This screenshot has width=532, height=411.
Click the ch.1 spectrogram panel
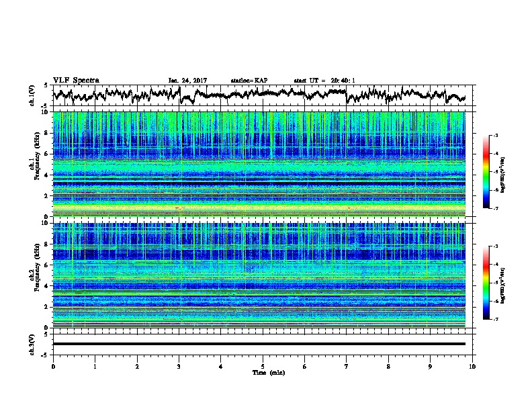tap(259, 164)
